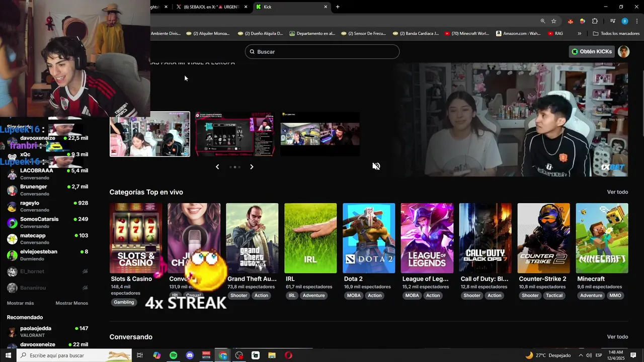Expand hidden bookmarks chevron
This screenshot has width=644, height=362.
[580, 34]
